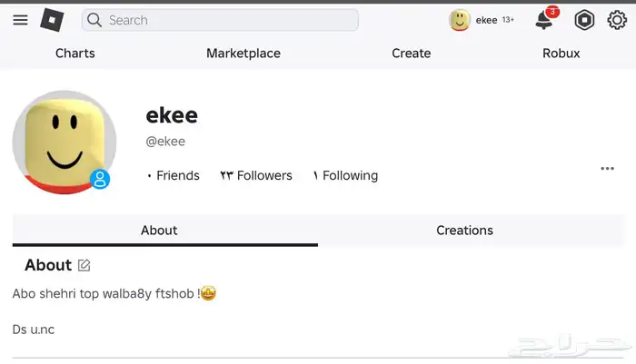Select the About tab
This screenshot has width=636, height=364.
[x=159, y=231]
